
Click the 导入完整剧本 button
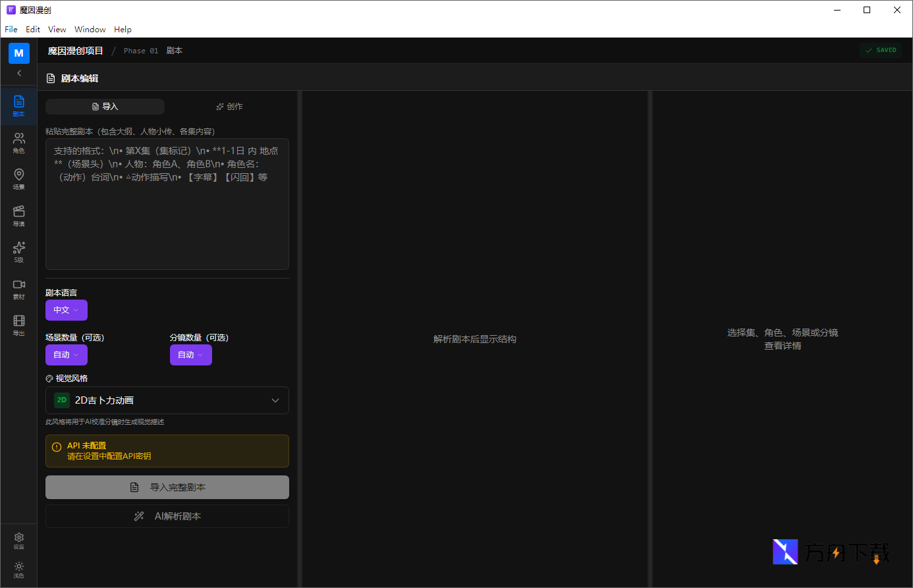coord(167,487)
